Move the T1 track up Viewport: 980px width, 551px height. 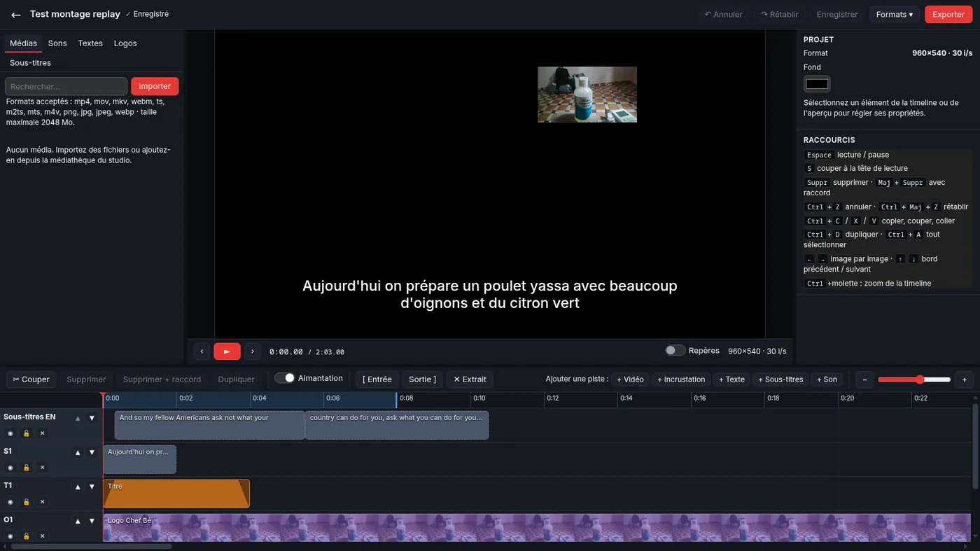(x=78, y=487)
